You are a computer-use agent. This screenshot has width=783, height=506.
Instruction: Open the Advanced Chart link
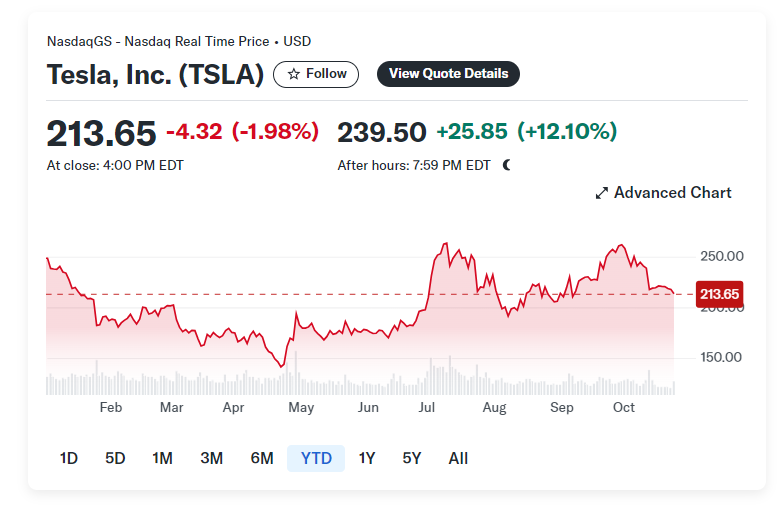(672, 193)
